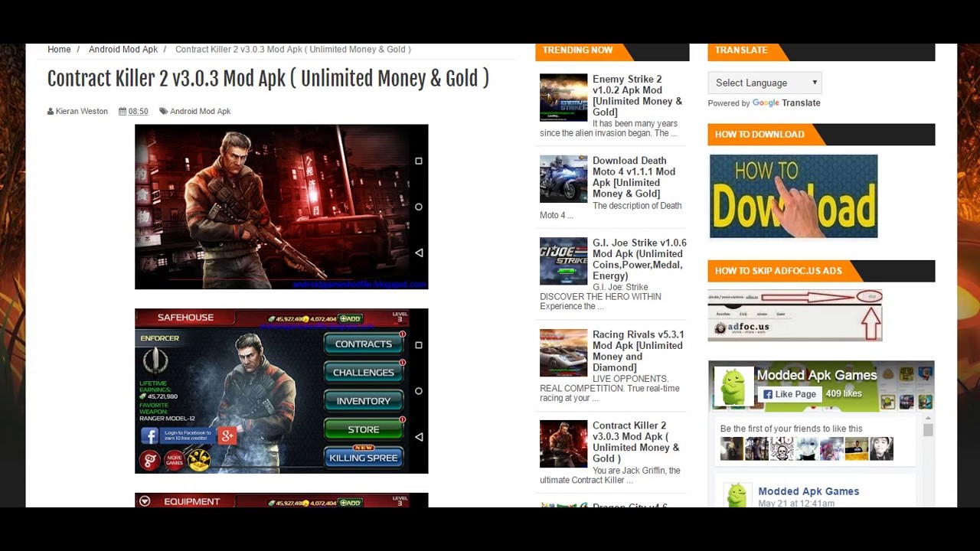Open Death Moto 4 thumbnail in Trending
The image size is (980, 551).
coord(563,179)
